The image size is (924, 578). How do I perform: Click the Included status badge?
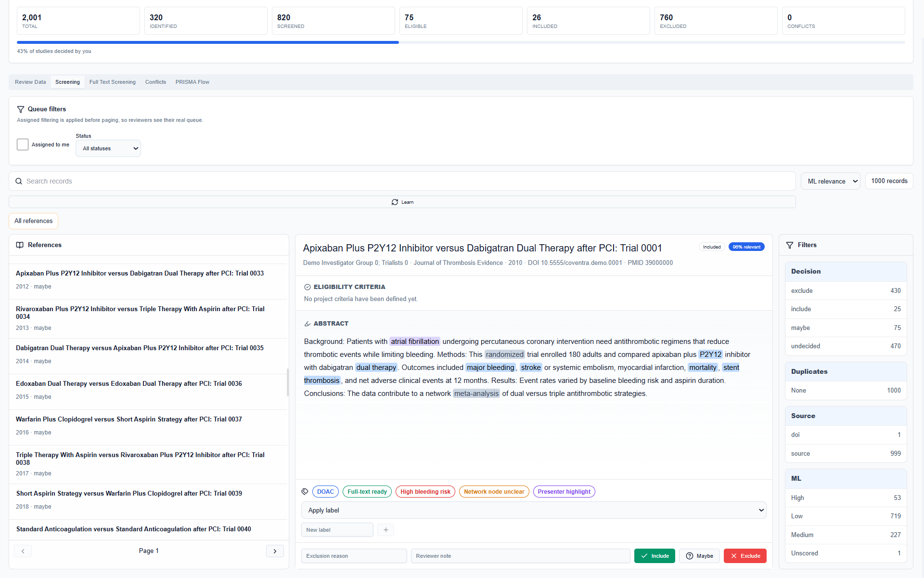click(712, 247)
